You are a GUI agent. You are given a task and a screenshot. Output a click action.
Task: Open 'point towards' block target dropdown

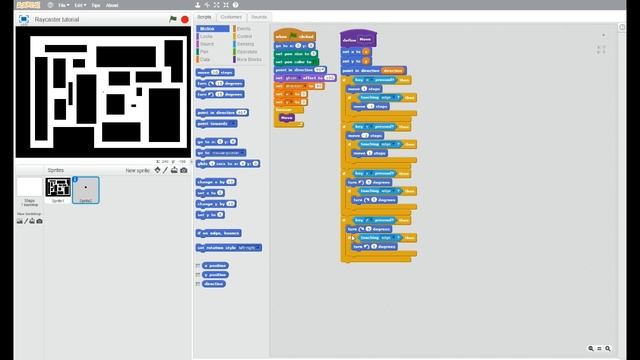233,124
